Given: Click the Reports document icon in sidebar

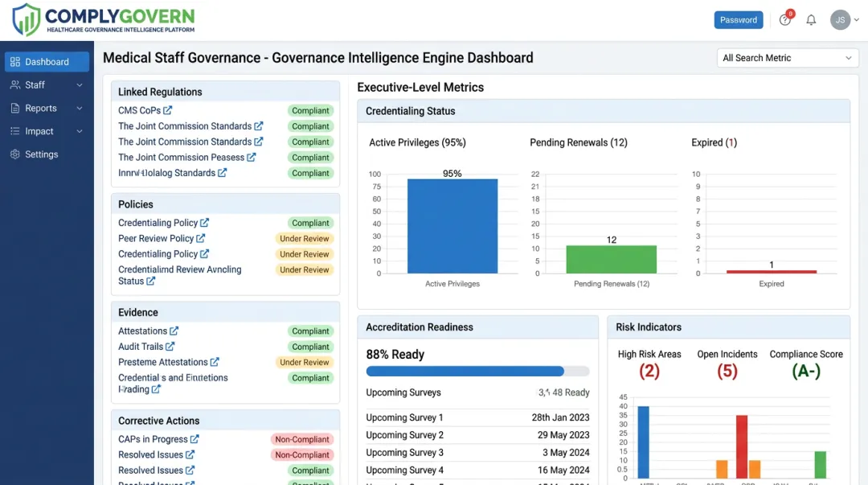Looking at the screenshot, I should (15, 108).
